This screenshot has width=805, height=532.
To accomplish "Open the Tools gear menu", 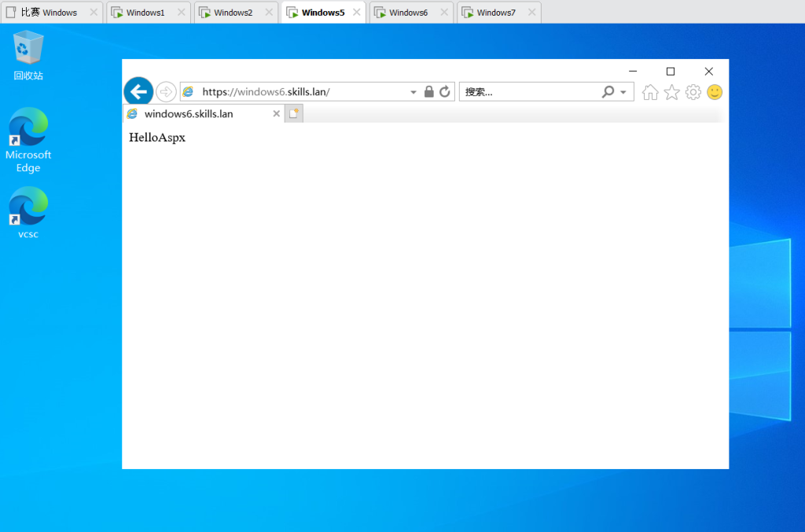I will tap(693, 93).
